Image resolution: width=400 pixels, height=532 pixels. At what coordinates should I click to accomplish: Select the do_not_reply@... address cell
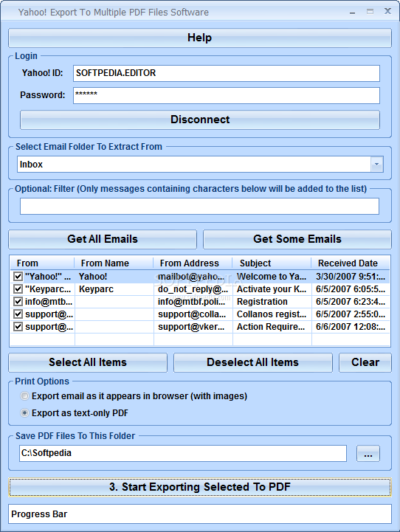tap(193, 289)
